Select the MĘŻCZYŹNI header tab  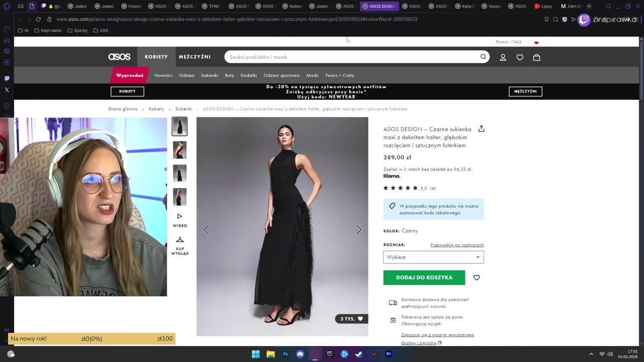(x=195, y=57)
